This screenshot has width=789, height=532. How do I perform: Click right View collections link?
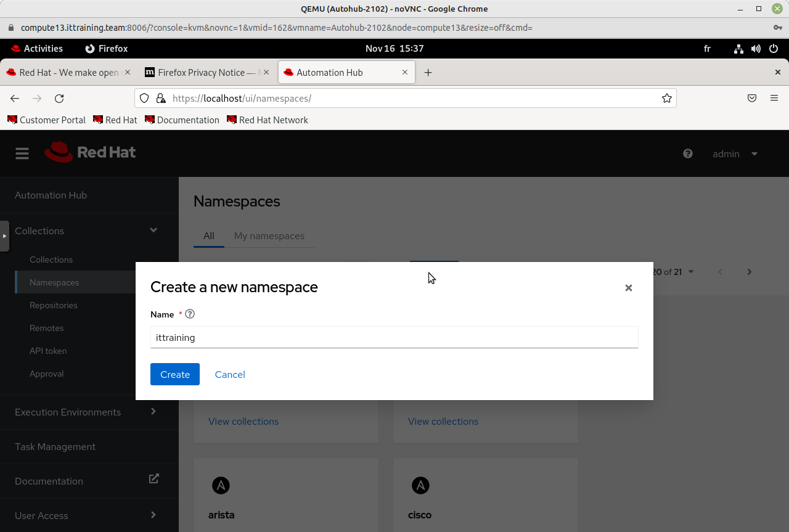point(443,421)
